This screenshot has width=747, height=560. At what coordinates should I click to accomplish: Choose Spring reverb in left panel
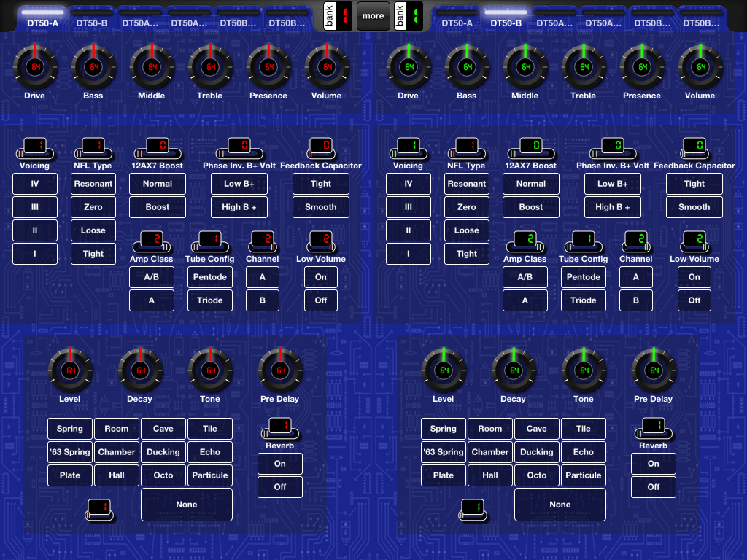pyautogui.click(x=70, y=429)
